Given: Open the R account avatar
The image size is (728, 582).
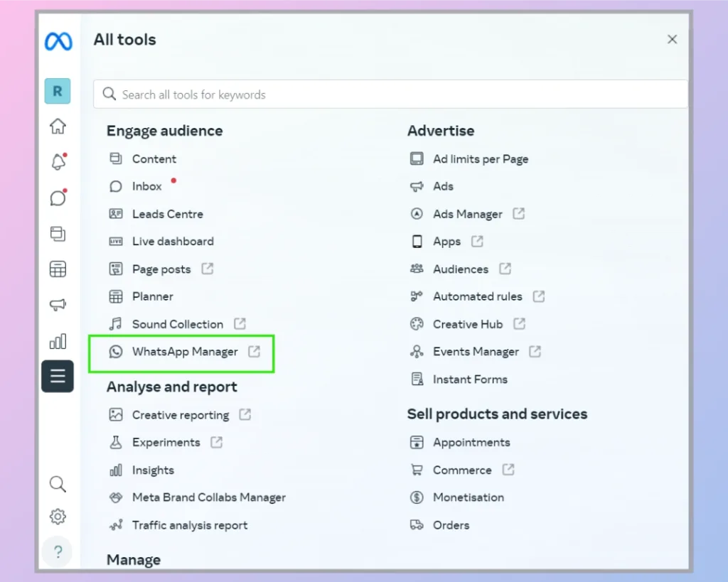Looking at the screenshot, I should (58, 91).
